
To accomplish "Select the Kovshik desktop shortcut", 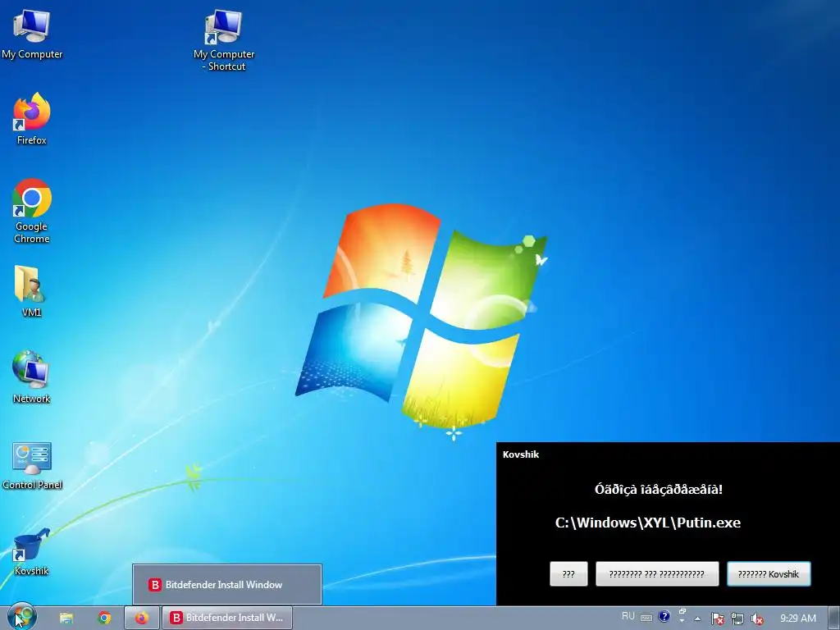I will click(x=32, y=551).
